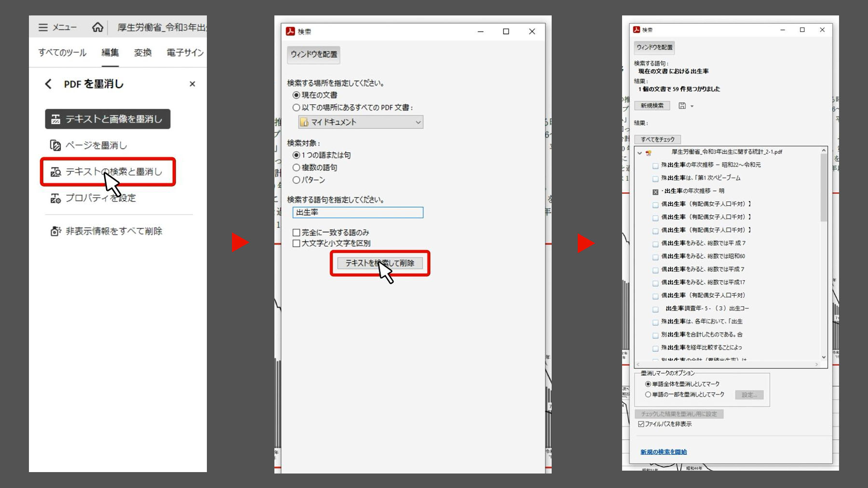Click the results list horizontal scroll-right arrow

point(816,365)
